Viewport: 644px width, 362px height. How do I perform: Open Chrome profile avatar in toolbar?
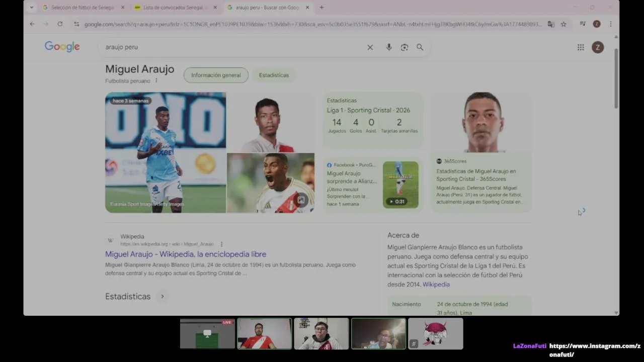[x=597, y=24]
